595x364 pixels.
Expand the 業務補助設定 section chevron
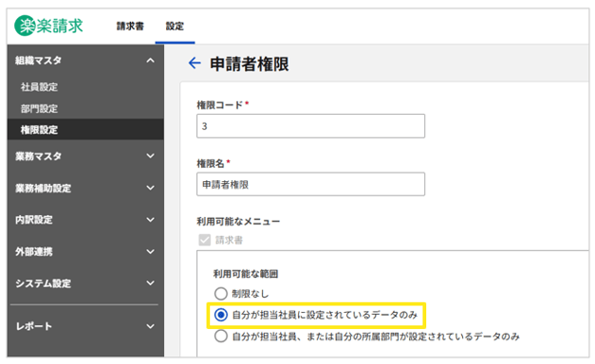(x=150, y=188)
